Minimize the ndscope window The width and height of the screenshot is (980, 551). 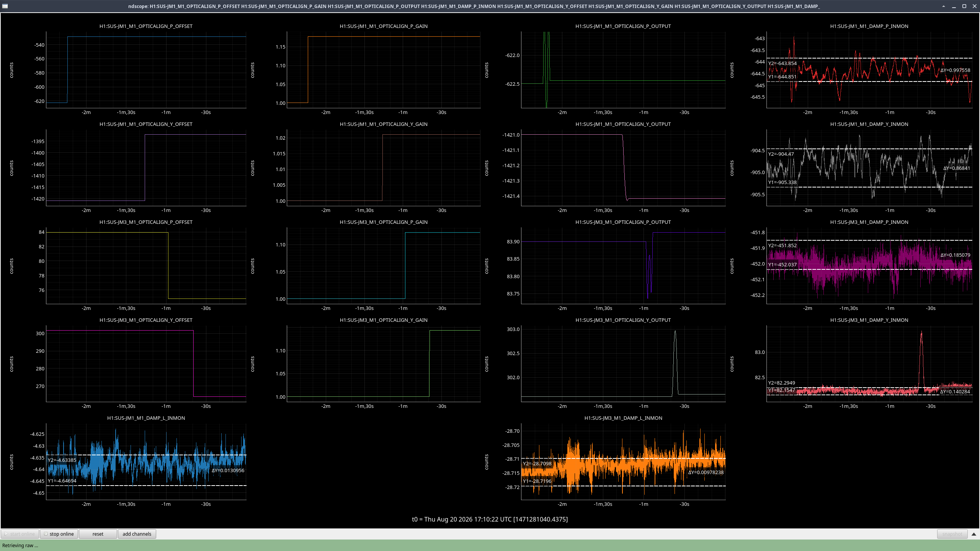pos(954,6)
